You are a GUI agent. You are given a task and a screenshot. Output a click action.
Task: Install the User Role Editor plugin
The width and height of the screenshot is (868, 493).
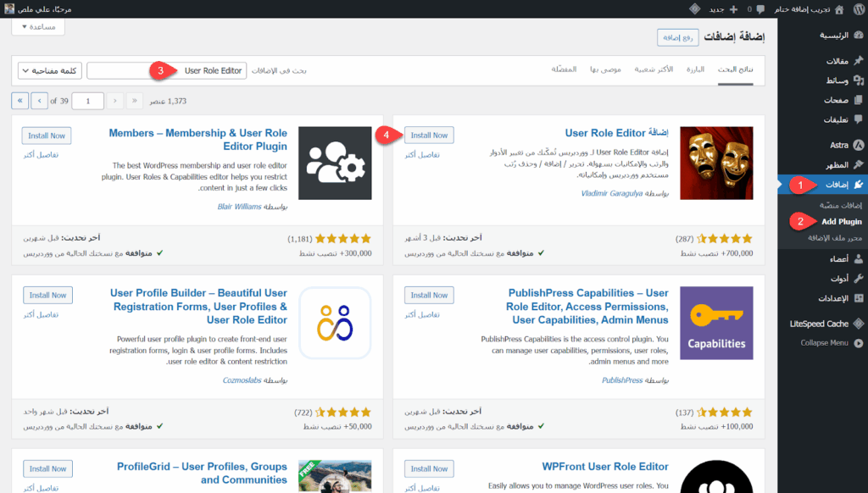tap(429, 135)
